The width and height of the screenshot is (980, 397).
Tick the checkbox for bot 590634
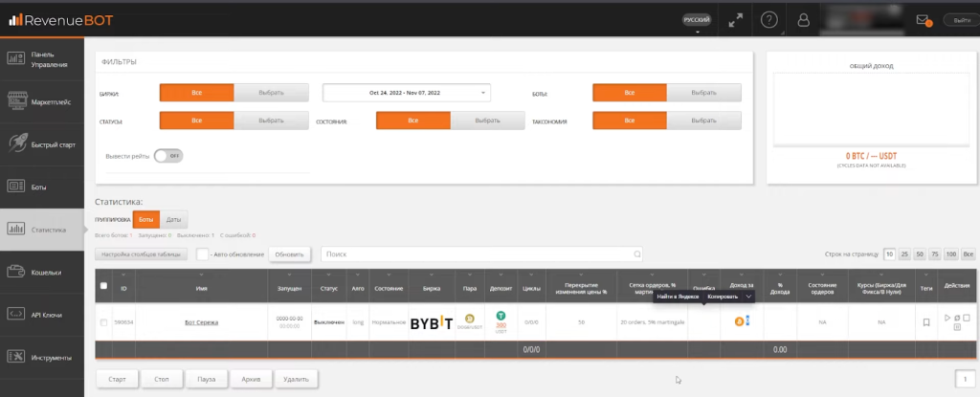(x=103, y=322)
